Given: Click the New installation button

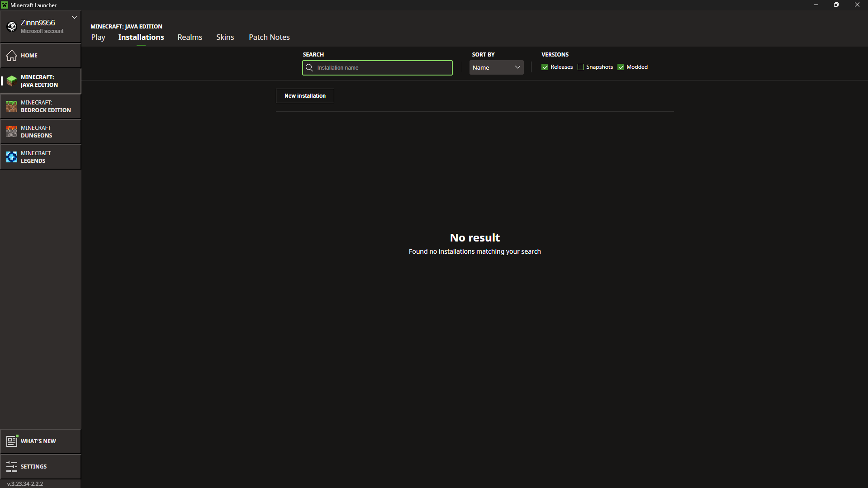Looking at the screenshot, I should pyautogui.click(x=305, y=96).
